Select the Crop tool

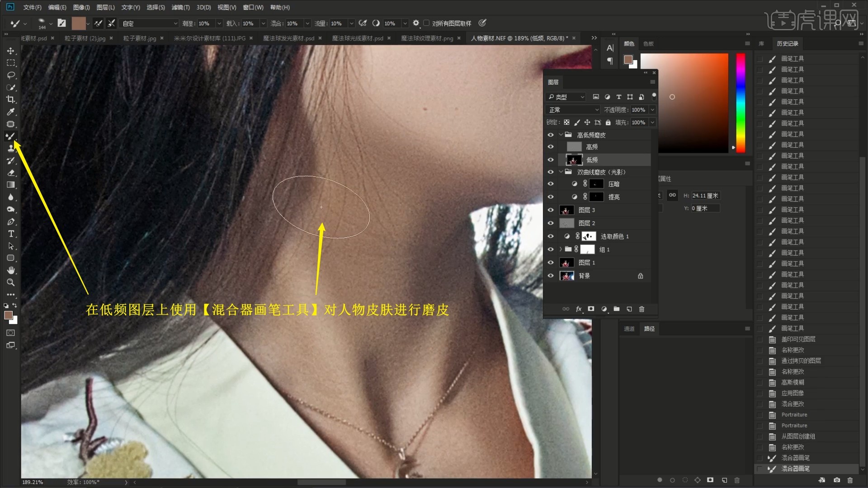click(11, 99)
